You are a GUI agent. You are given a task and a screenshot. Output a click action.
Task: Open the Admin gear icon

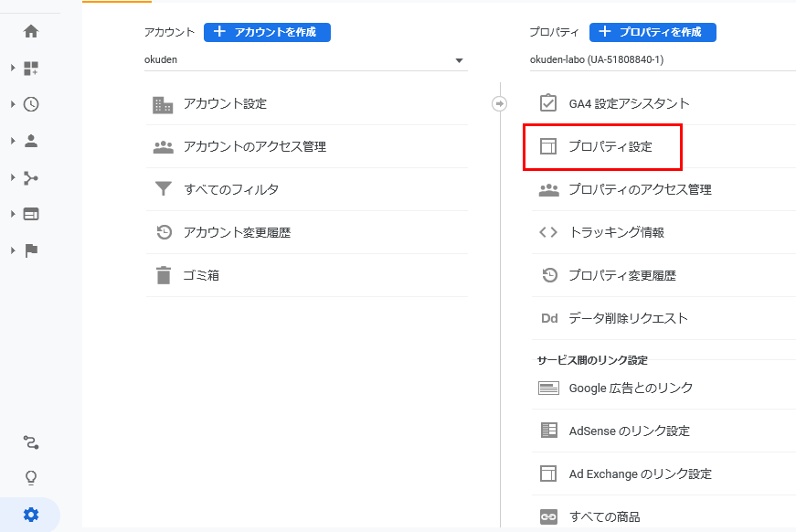click(x=31, y=515)
